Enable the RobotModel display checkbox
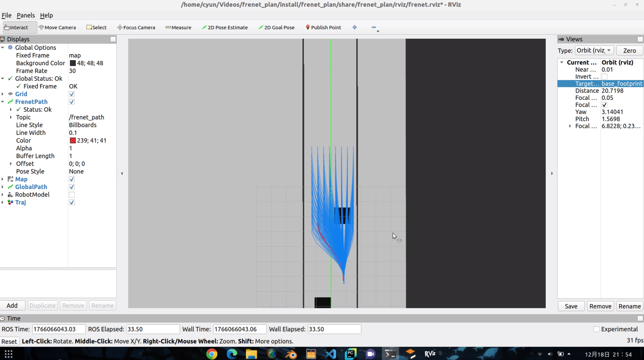 72,195
